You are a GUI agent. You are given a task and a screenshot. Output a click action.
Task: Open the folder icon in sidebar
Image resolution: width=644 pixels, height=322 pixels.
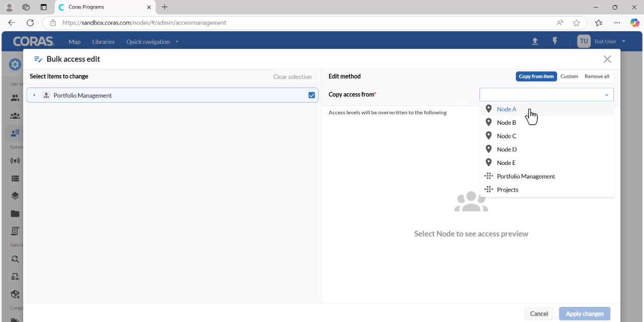pos(15,213)
